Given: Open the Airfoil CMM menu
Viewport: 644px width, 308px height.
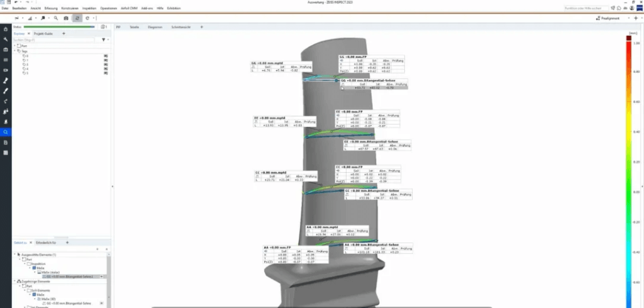Looking at the screenshot, I should click(x=129, y=8).
